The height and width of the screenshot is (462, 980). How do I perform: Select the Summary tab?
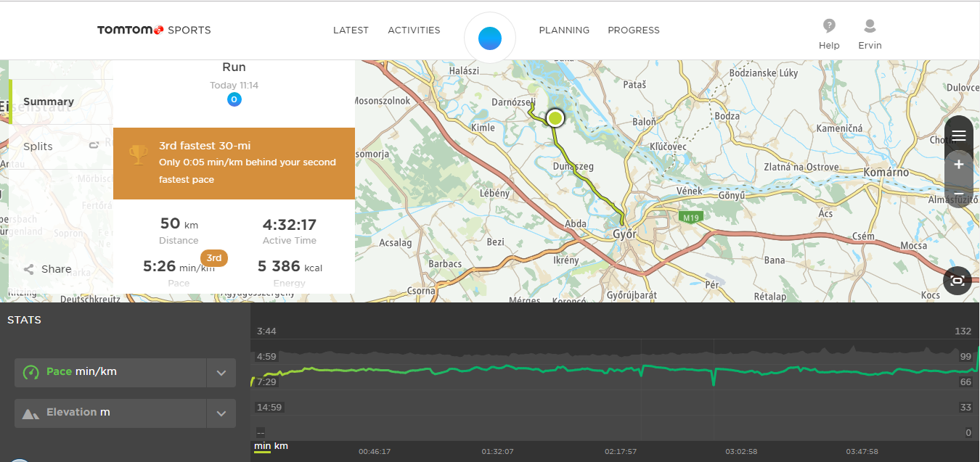[49, 102]
